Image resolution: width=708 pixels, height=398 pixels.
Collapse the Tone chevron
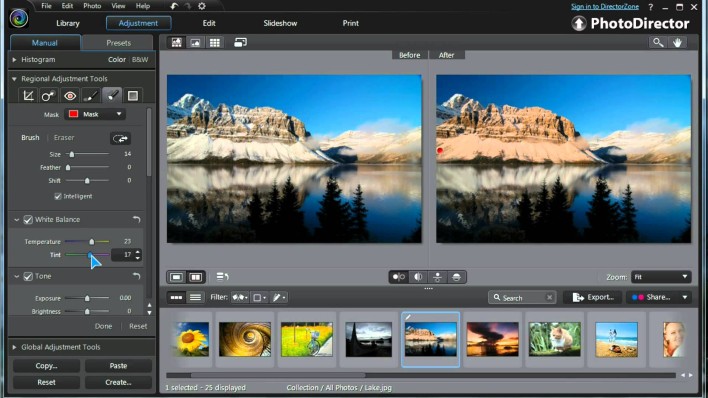coord(17,276)
